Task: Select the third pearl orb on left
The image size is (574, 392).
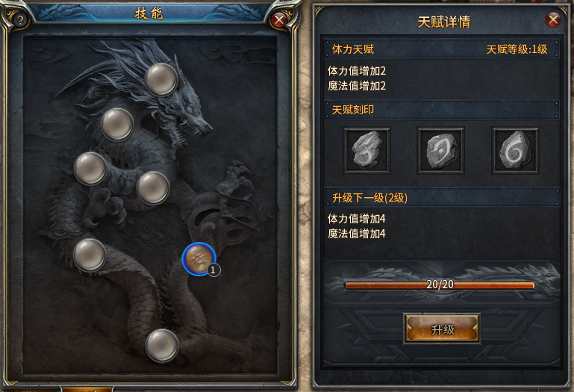Action: click(x=90, y=169)
